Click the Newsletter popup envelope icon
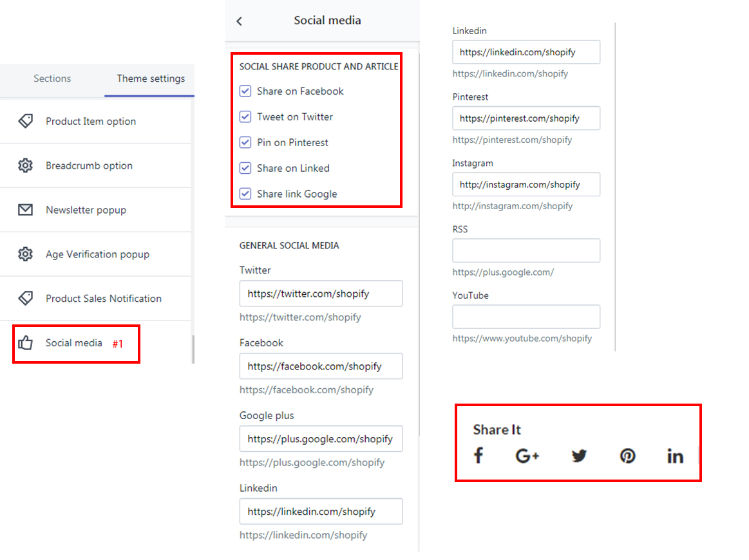 26,210
